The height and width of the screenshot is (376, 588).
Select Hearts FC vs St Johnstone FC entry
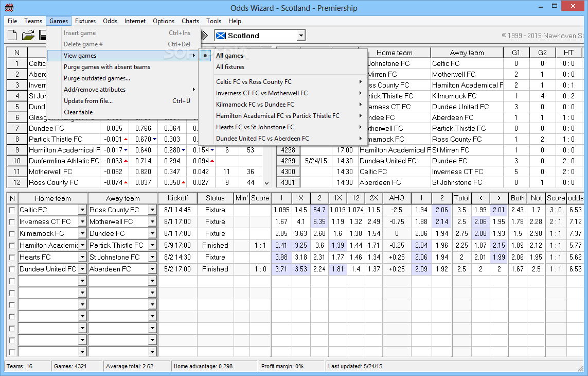pyautogui.click(x=283, y=127)
